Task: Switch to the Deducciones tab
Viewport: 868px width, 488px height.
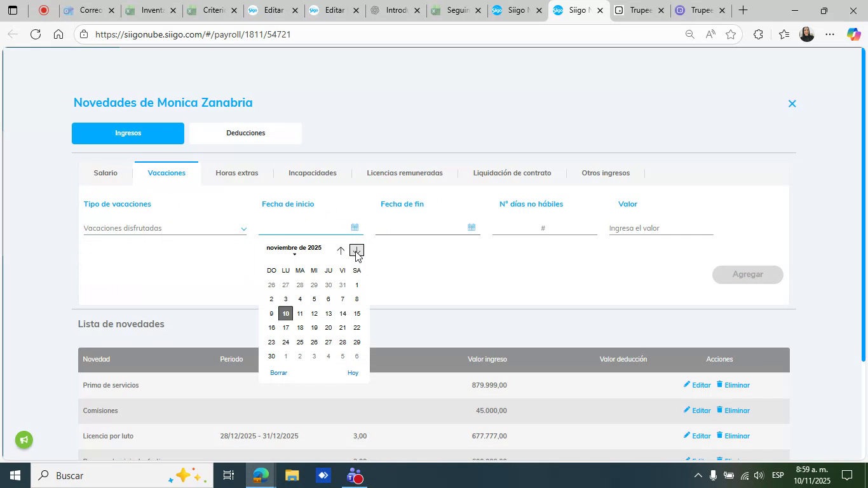Action: coord(245,133)
